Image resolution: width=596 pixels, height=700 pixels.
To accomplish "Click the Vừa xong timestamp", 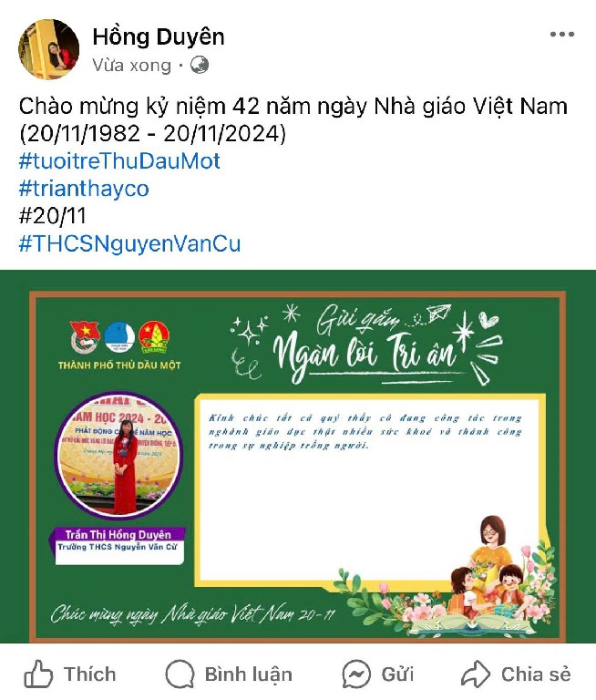I will tap(132, 66).
